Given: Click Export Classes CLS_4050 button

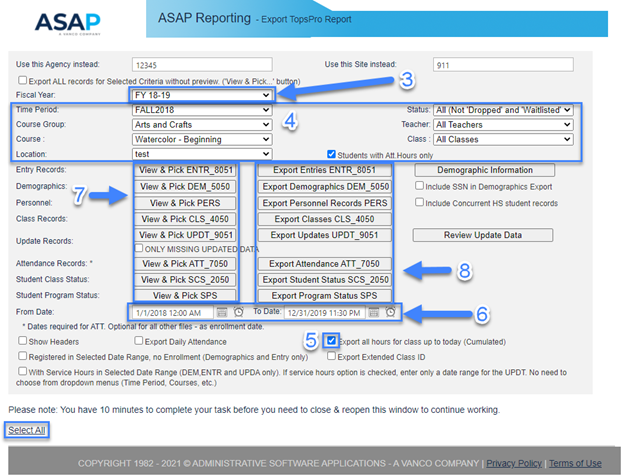Looking at the screenshot, I should [324, 219].
